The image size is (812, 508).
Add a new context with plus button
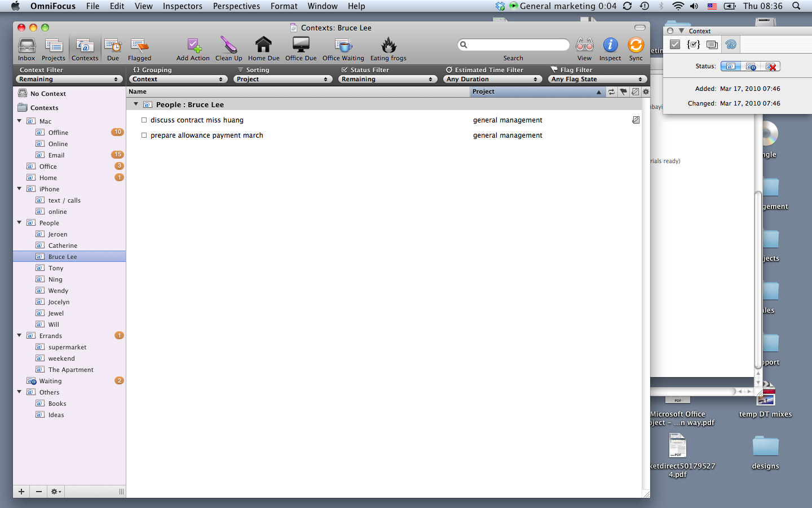21,492
